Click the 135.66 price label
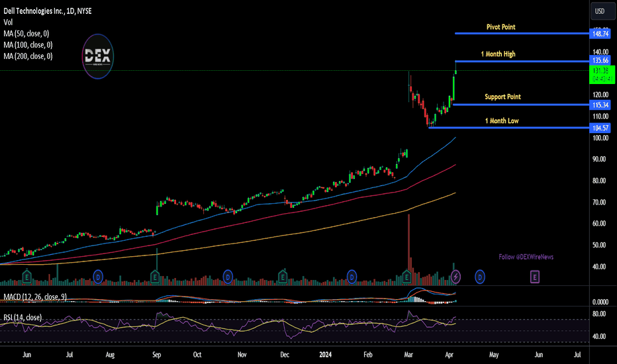This screenshot has height=364, width=617. 600,61
